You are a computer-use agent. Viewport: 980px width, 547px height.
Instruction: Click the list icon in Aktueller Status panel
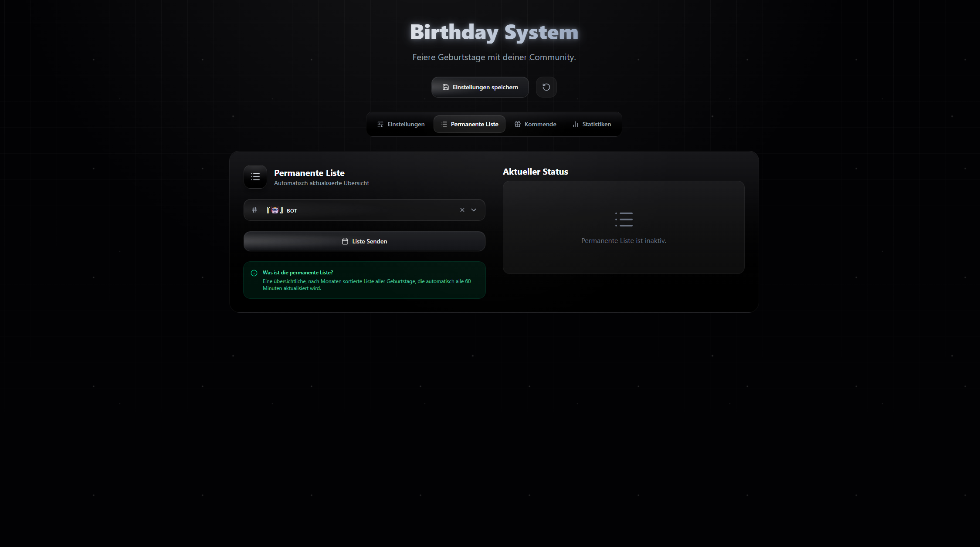(x=624, y=219)
